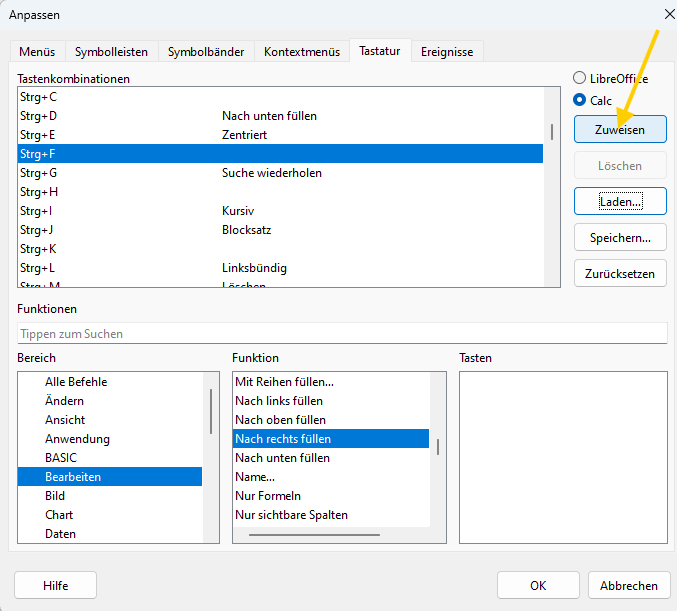This screenshot has height=611, width=677.
Task: Select Nur Formeln in Funktion list
Action: click(x=268, y=496)
